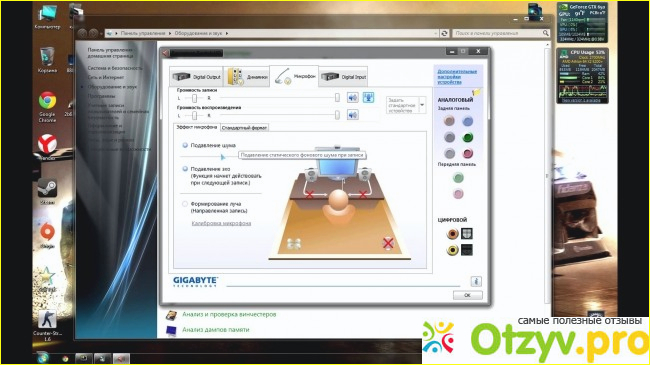Click the microphone calibration link
This screenshot has width=650, height=365.
(221, 223)
